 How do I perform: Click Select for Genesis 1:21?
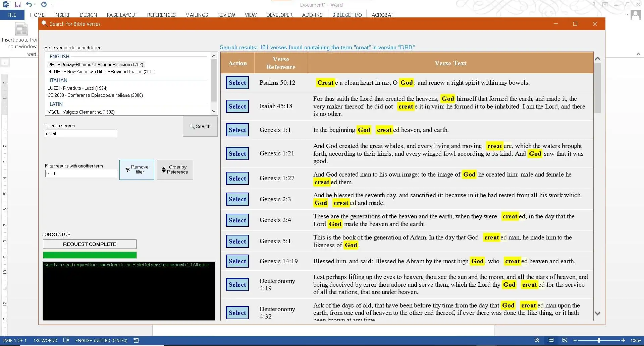[x=237, y=154]
